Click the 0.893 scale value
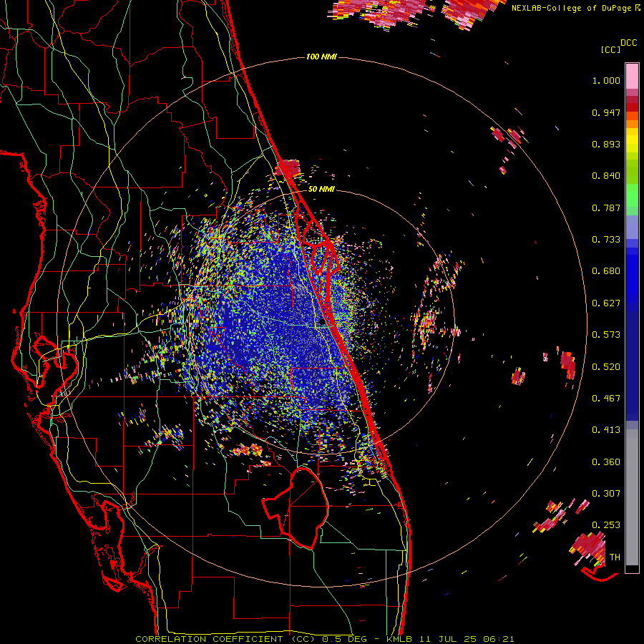Viewport: 644px width, 644px height. 606,144
